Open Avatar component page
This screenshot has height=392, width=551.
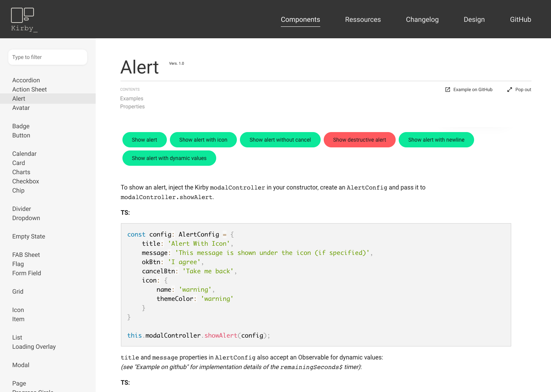pyautogui.click(x=21, y=108)
